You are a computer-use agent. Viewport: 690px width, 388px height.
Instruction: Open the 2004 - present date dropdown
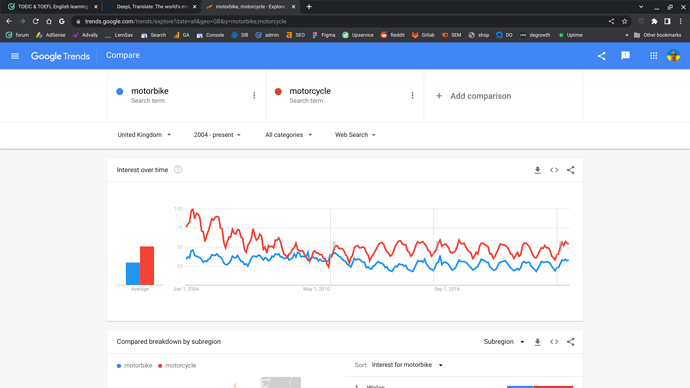(x=217, y=135)
